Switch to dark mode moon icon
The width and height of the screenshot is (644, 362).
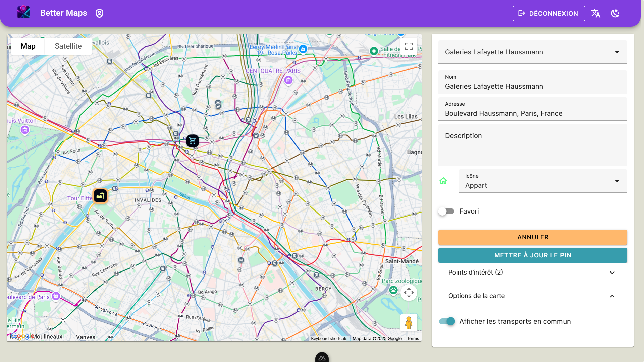615,13
